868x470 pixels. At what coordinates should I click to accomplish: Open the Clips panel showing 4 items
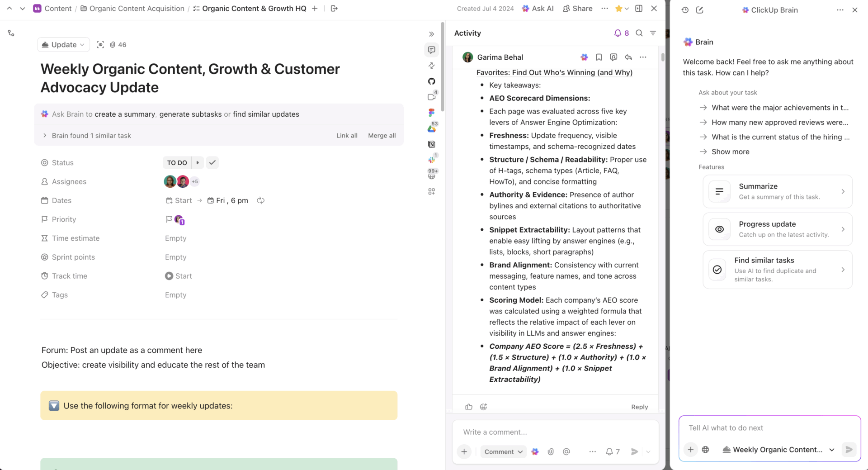431,97
